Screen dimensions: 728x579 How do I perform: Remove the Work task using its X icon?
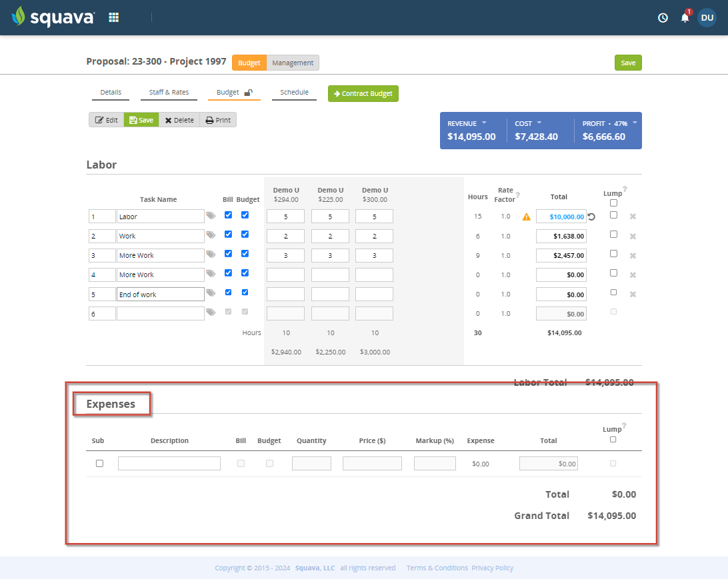(x=632, y=235)
